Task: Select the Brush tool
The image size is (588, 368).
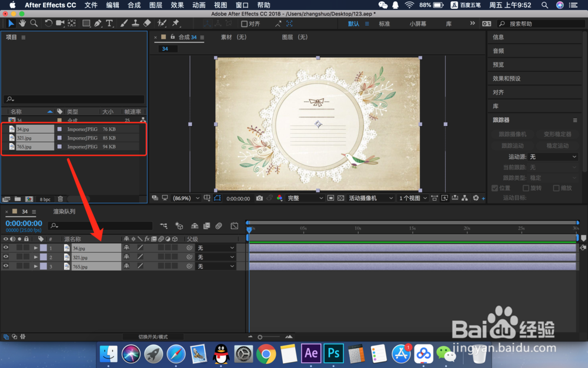Action: point(123,24)
